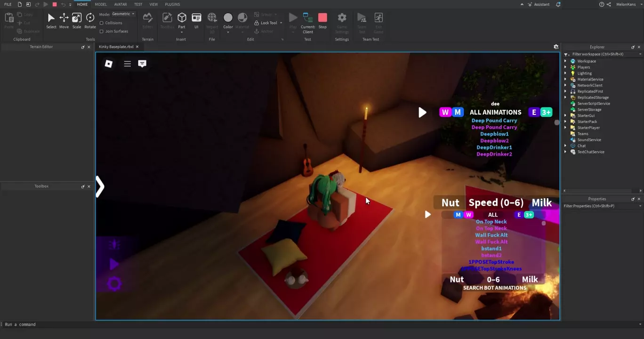Click the Filter Properties search field

(600, 206)
